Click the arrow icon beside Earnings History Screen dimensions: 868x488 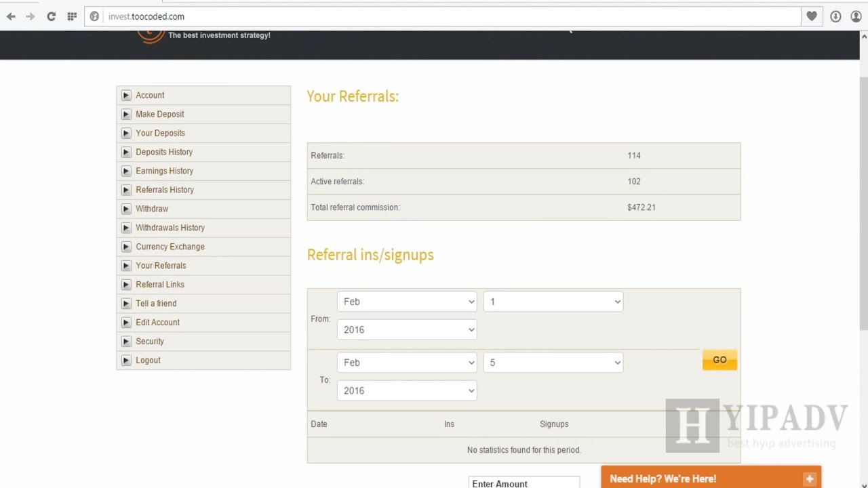(126, 171)
